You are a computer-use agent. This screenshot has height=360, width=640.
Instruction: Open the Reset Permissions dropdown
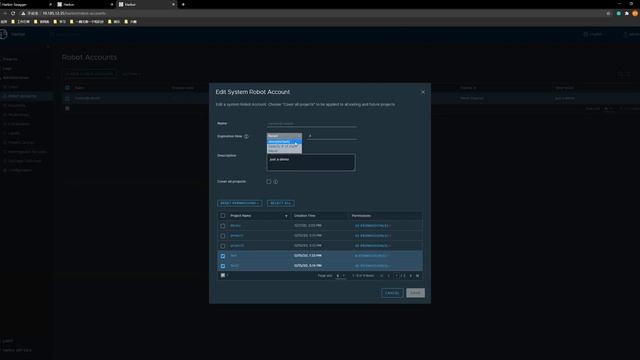pyautogui.click(x=240, y=203)
